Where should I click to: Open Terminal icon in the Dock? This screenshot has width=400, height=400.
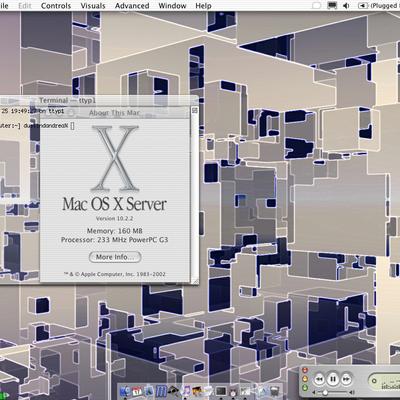coord(221,390)
